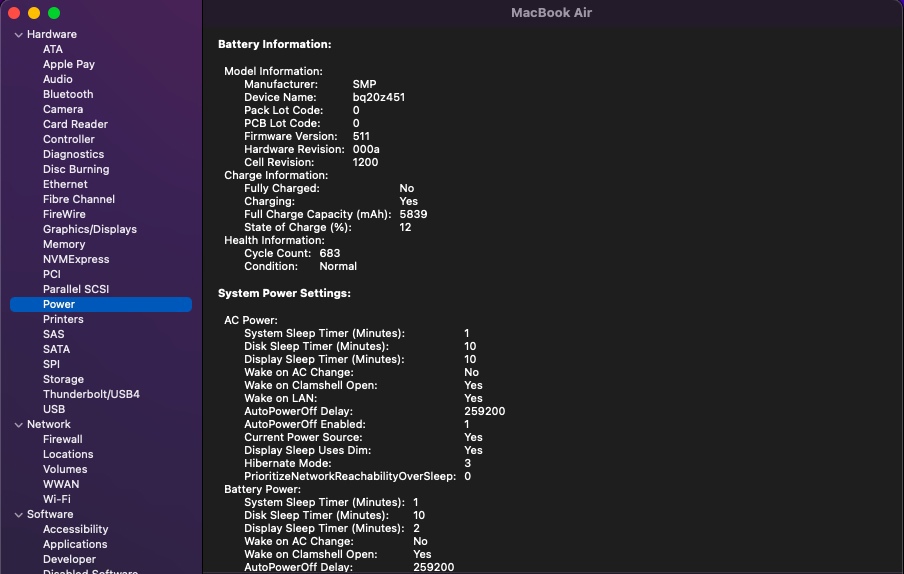Click AC Power AutoPowerOff Delay value 259200
Image resolution: width=904 pixels, height=574 pixels.
(x=484, y=411)
